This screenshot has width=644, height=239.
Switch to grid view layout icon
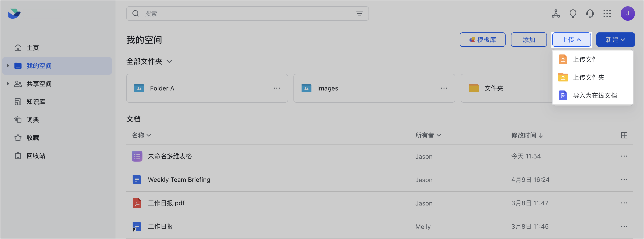[624, 135]
